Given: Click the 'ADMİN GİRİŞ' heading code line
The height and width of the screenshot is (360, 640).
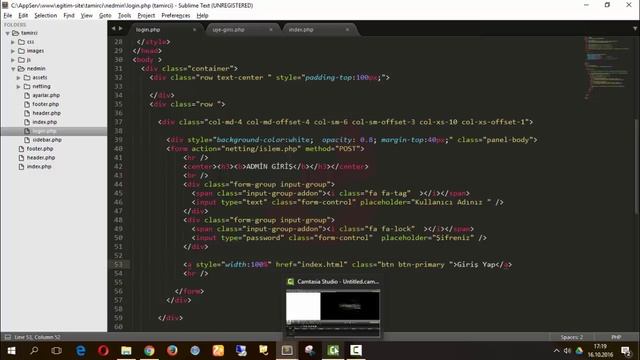Looking at the screenshot, I should click(276, 167).
